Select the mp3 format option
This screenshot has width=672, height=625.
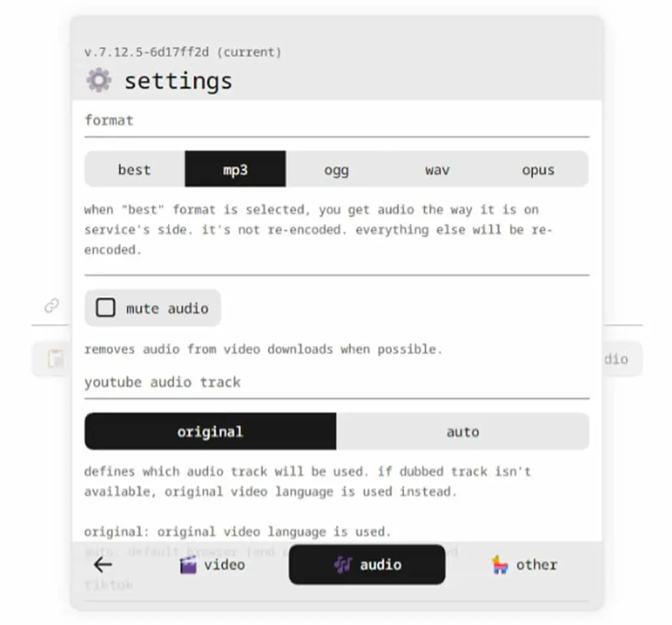click(236, 169)
